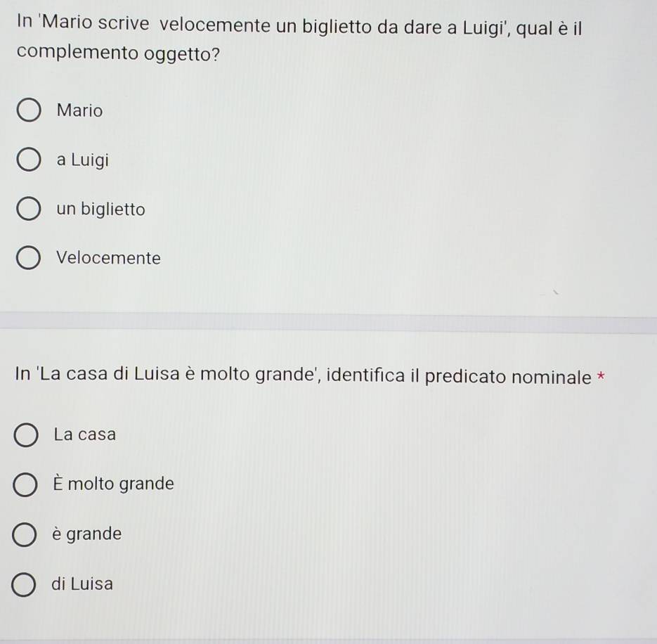This screenshot has width=657, height=644.
Task: Select the 'Mario' radio button circle
Action: (29, 110)
